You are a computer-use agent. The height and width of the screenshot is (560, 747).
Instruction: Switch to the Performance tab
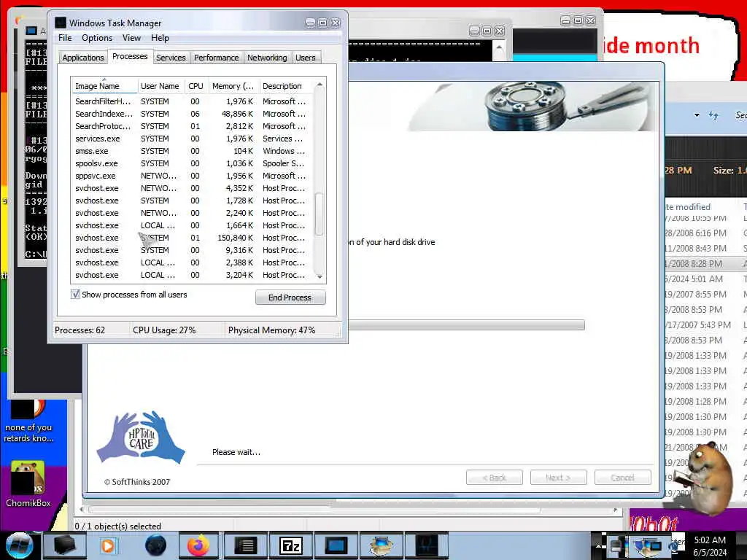tap(216, 58)
